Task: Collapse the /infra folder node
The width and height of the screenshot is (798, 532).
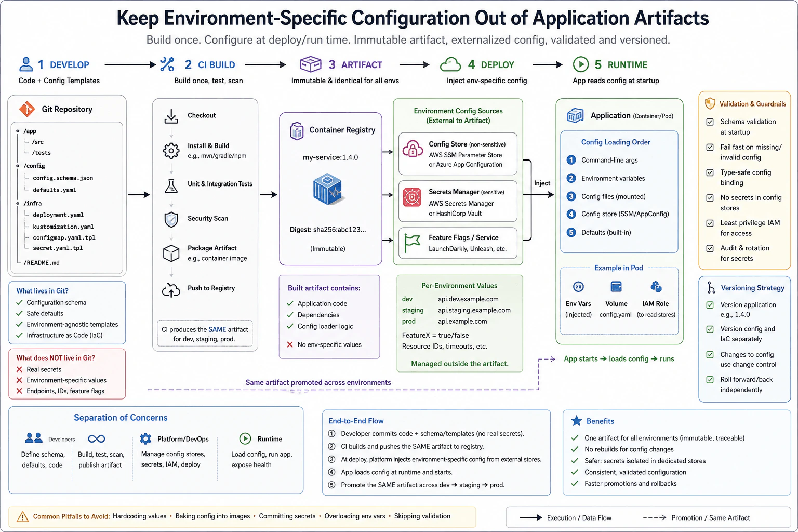Action: [18, 203]
